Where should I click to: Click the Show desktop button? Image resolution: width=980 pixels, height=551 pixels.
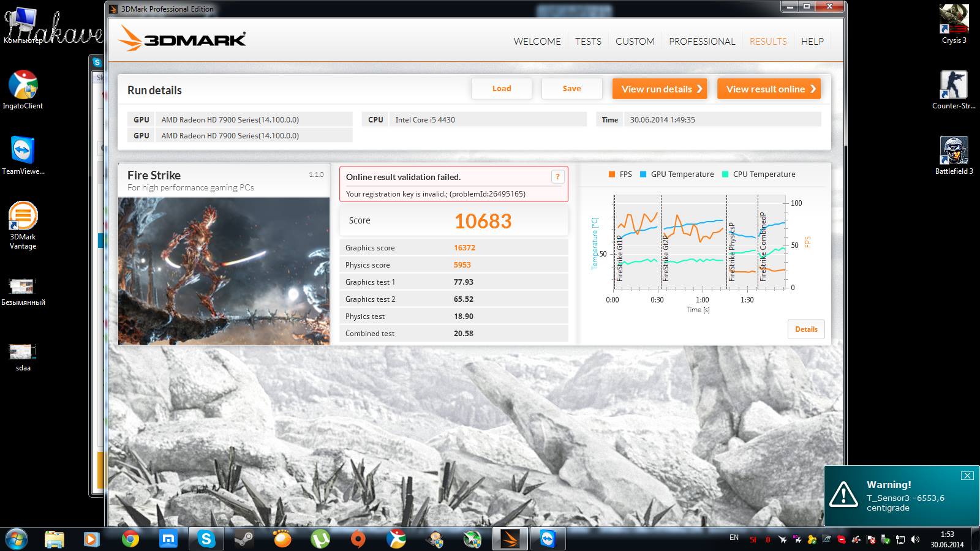[976, 539]
